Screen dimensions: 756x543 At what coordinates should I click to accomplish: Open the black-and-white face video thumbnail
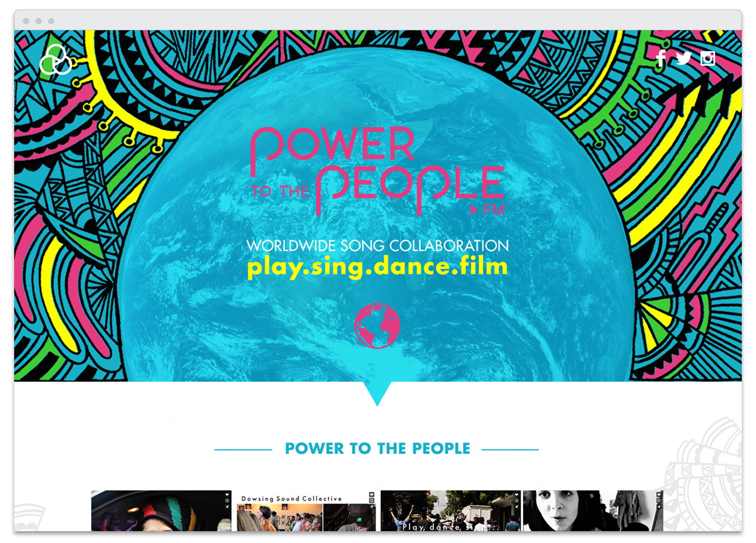click(x=593, y=510)
